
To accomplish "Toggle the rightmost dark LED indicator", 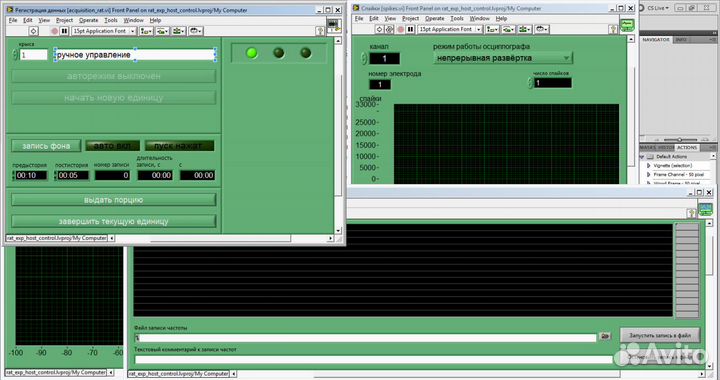I will tap(306, 53).
